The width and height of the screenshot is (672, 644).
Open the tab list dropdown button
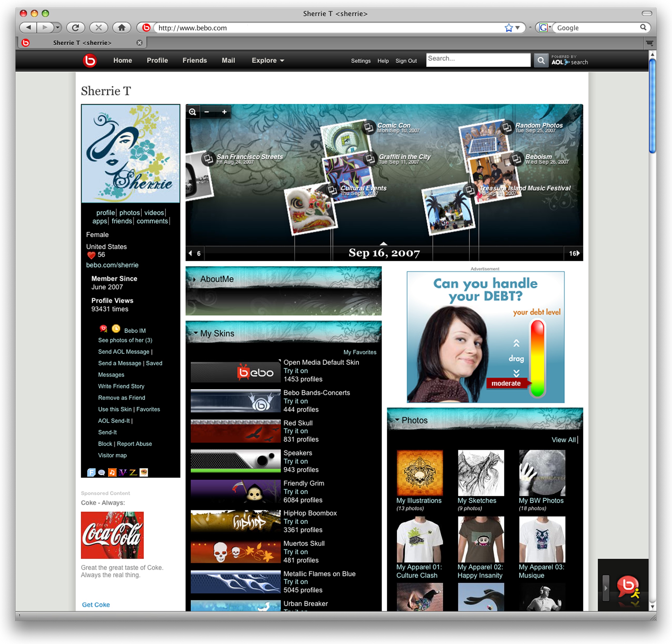click(649, 43)
